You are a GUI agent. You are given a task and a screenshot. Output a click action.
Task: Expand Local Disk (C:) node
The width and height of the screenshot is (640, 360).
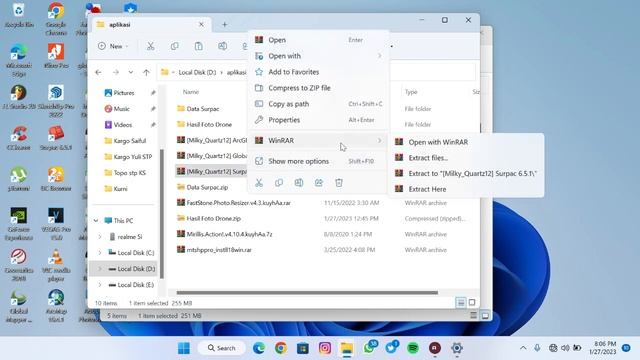[100, 253]
